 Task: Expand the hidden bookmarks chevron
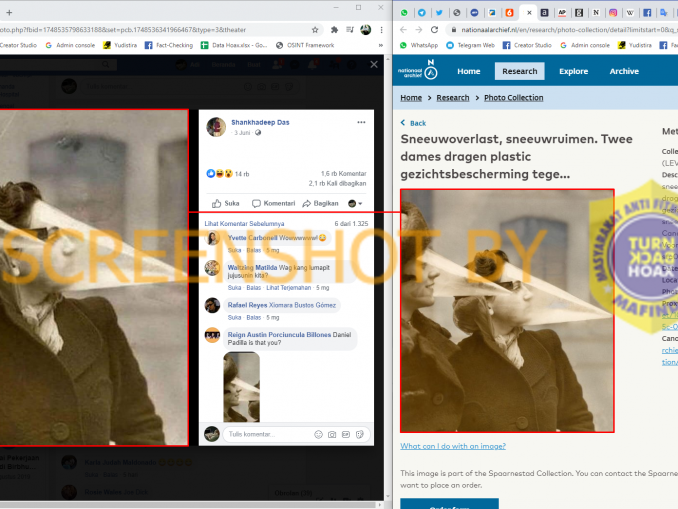(381, 45)
